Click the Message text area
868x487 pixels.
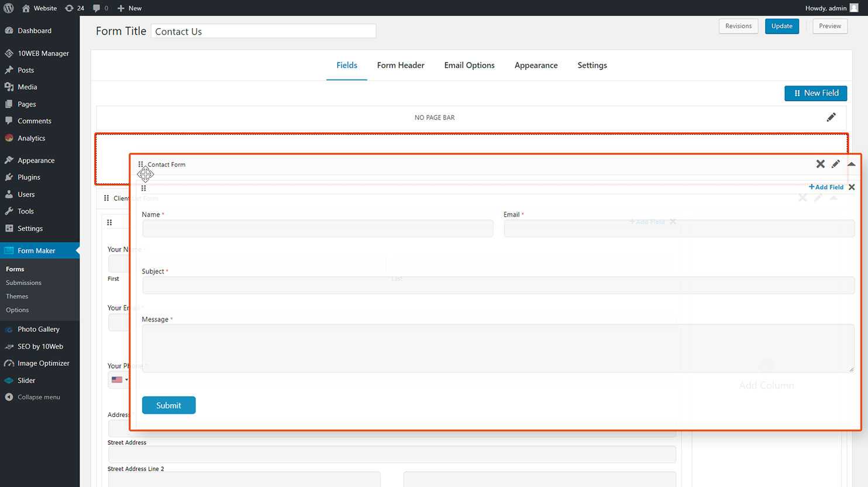498,348
